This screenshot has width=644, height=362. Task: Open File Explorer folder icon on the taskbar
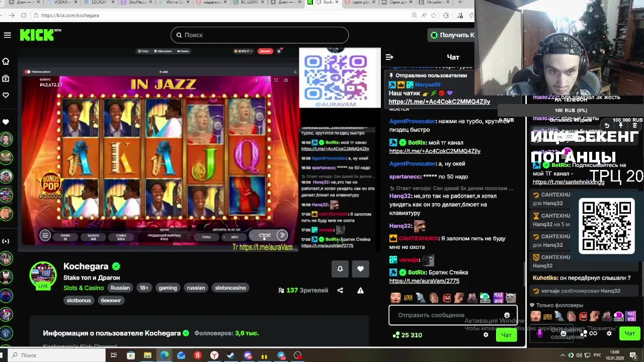[147, 355]
